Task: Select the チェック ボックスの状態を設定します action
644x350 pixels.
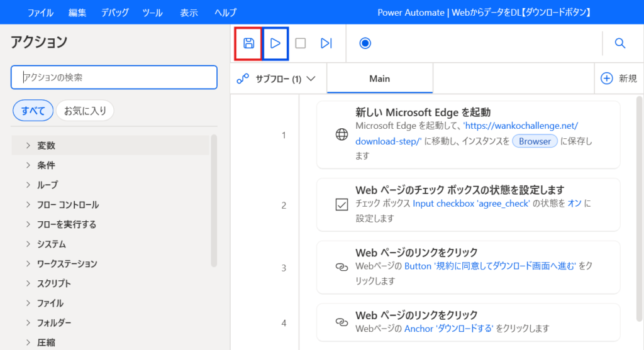Action: coord(468,205)
